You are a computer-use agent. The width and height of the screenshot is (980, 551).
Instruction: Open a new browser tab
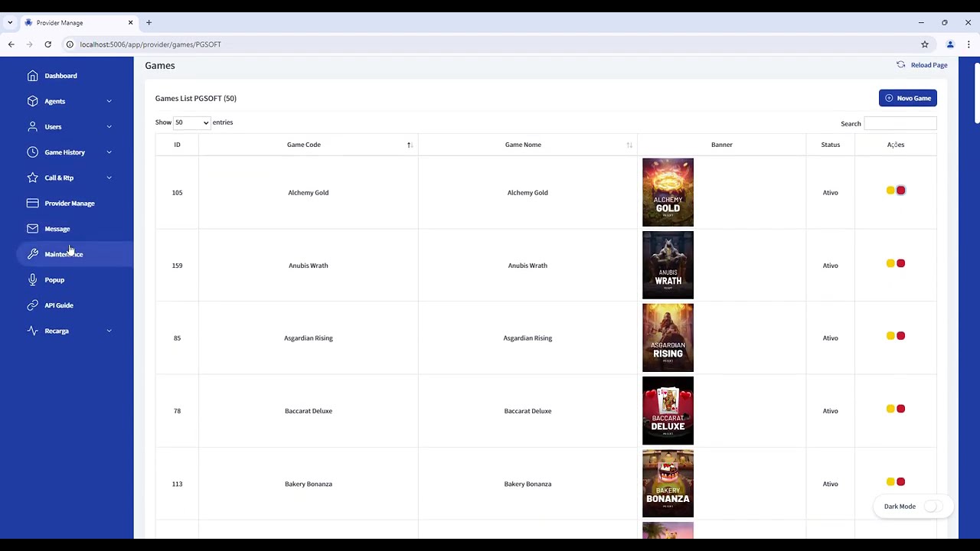(149, 23)
